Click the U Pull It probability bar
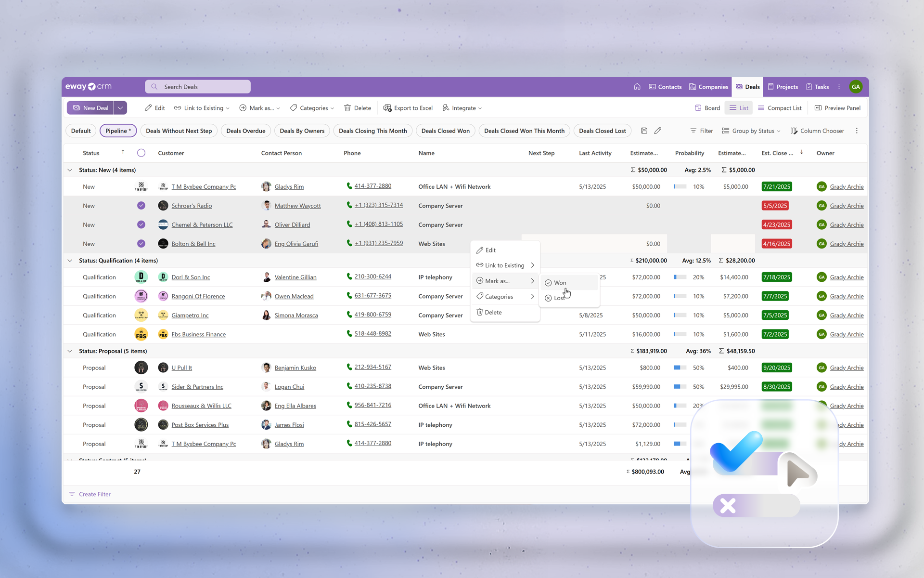This screenshot has height=578, width=924. click(x=680, y=368)
